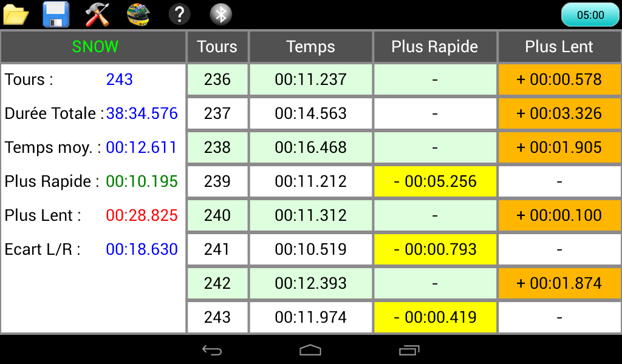This screenshot has width=622, height=364.
Task: Tap the Durée Totale label
Action: click(54, 113)
